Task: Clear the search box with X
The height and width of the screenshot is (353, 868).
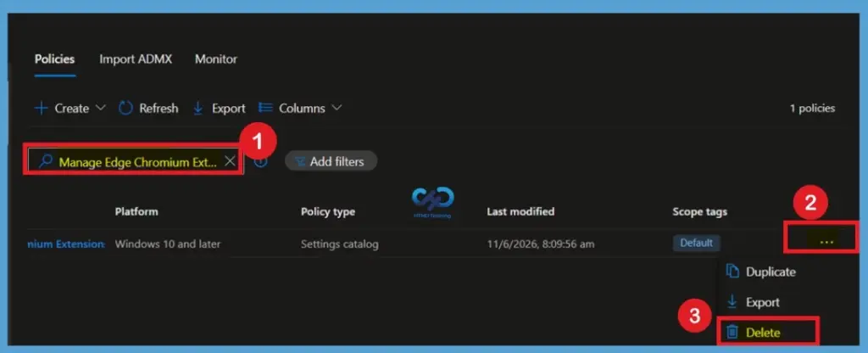Action: pyautogui.click(x=230, y=161)
